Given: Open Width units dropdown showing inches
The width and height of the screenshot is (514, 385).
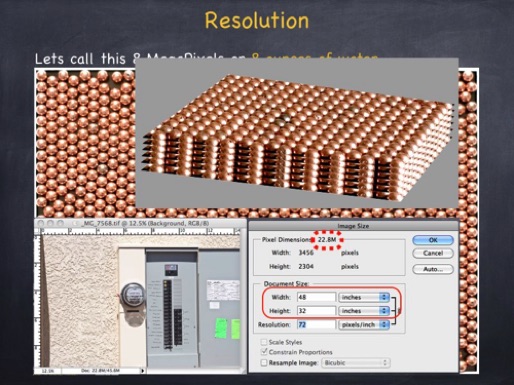Looking at the screenshot, I should pyautogui.click(x=364, y=297).
